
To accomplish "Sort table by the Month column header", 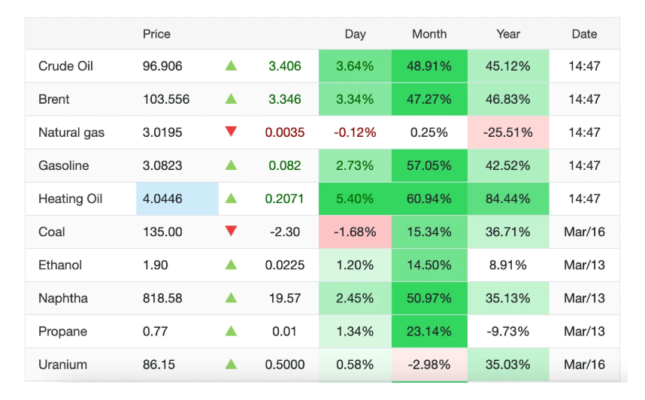I will tap(431, 34).
